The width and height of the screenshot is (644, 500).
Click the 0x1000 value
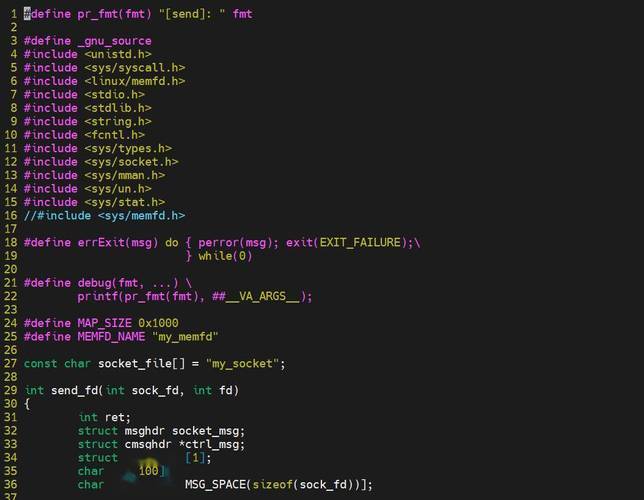pos(158,323)
